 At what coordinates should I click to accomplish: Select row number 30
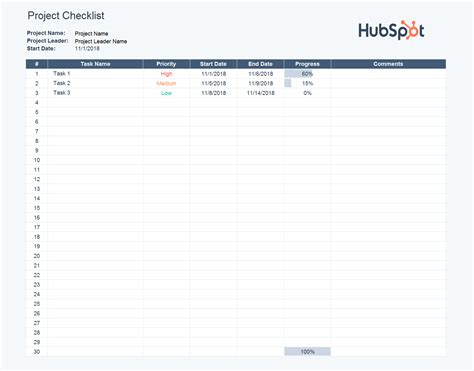tap(37, 352)
